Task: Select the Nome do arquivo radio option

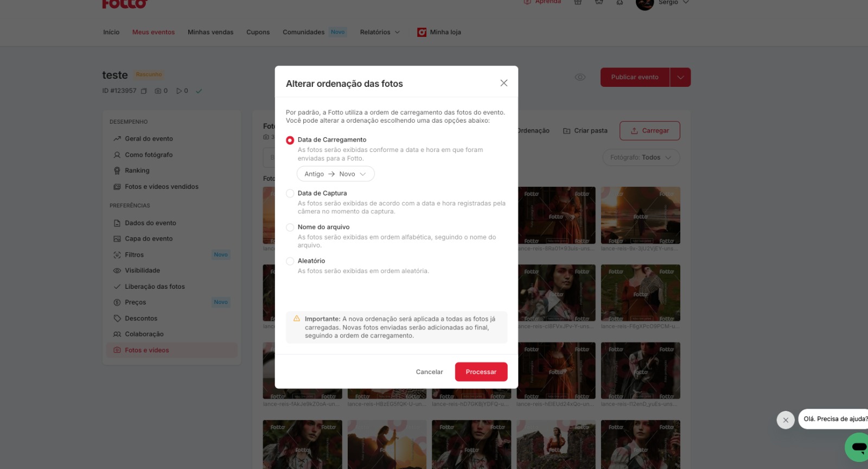Action: 290,227
